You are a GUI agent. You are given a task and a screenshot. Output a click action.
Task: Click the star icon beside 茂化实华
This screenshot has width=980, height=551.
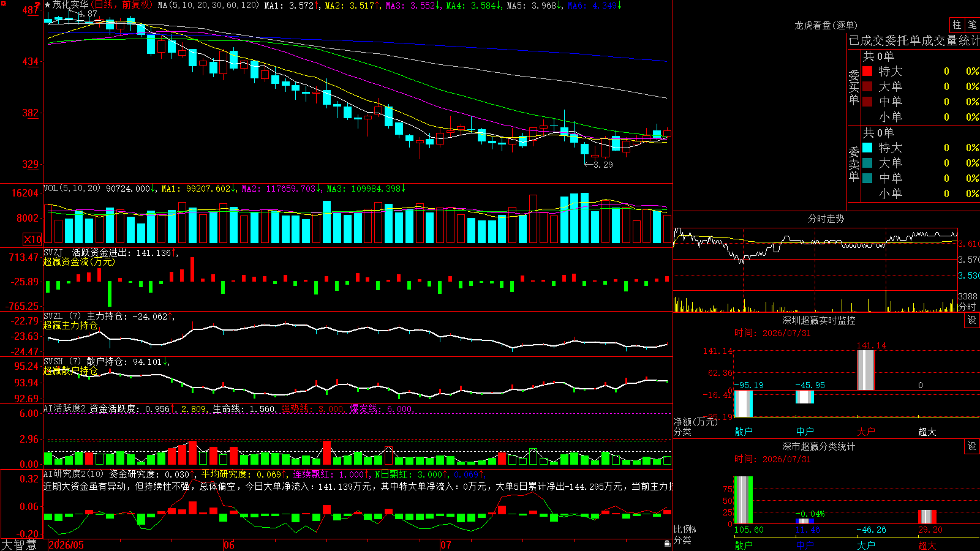(x=47, y=5)
